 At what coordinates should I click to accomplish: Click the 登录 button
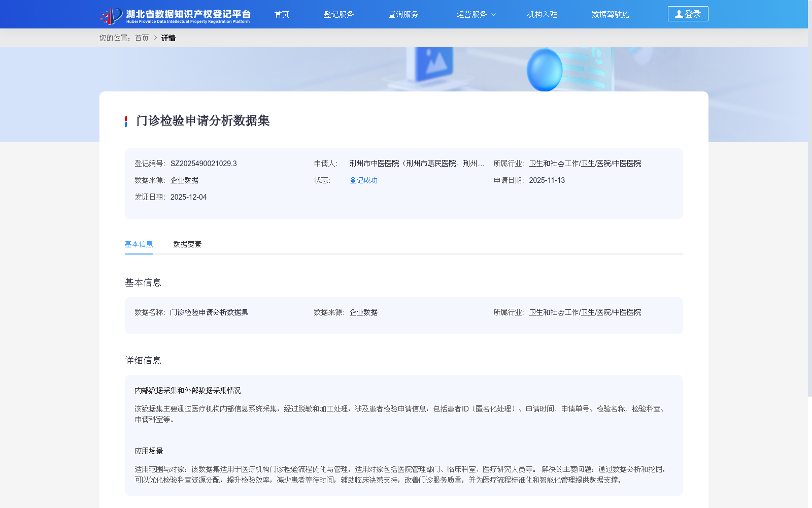pyautogui.click(x=688, y=14)
